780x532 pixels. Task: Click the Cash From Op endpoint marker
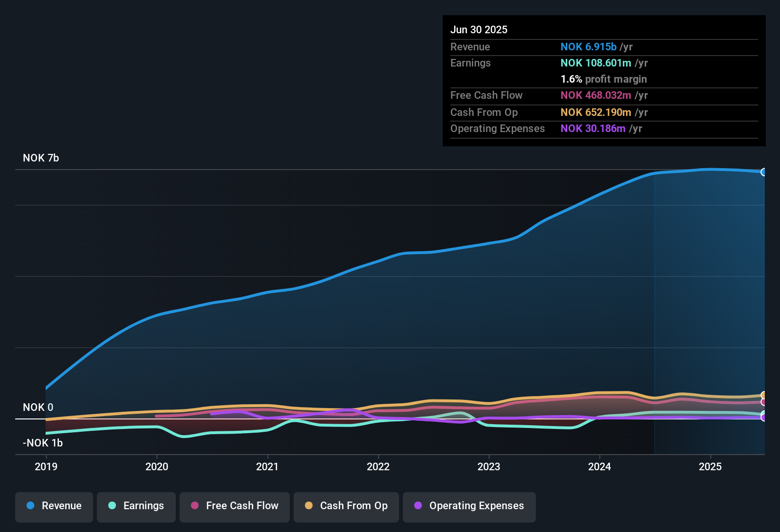pyautogui.click(x=764, y=395)
